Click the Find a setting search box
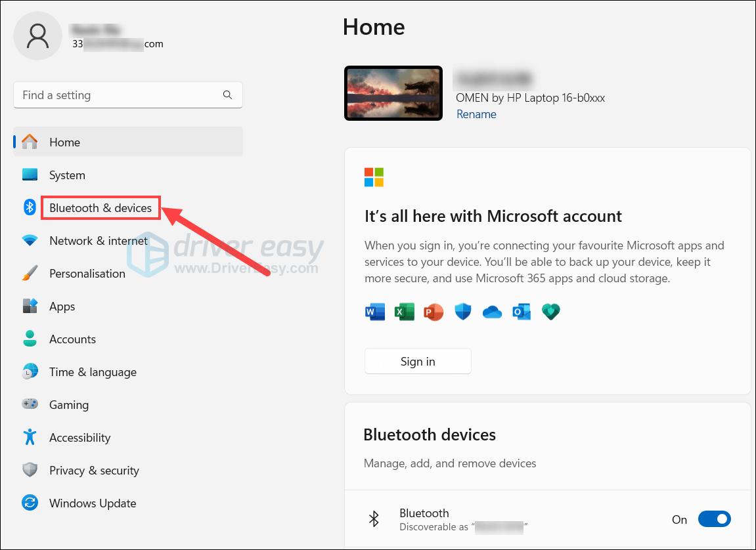The height and width of the screenshot is (550, 756). [128, 95]
